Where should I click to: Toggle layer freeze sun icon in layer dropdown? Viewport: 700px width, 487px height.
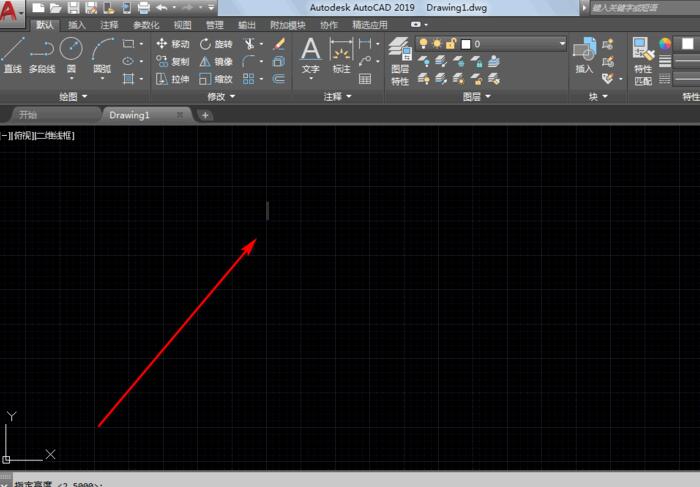(437, 43)
